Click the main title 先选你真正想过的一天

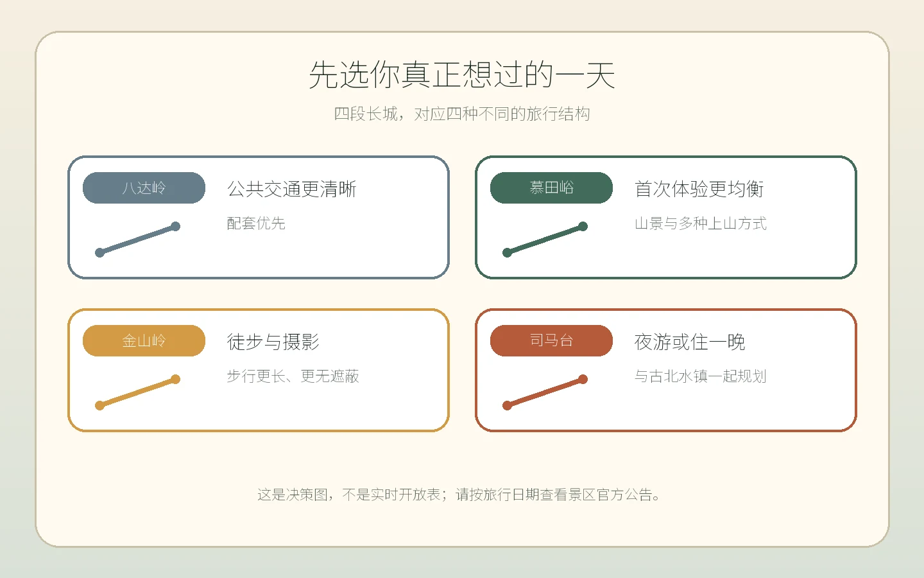462,74
